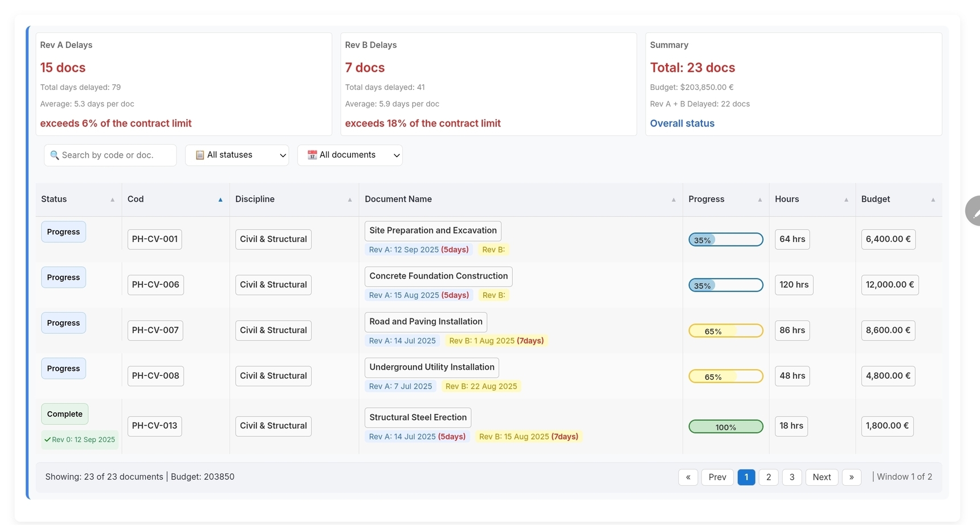The width and height of the screenshot is (980, 532).
Task: Sort by Discipline column arrow
Action: click(x=350, y=200)
